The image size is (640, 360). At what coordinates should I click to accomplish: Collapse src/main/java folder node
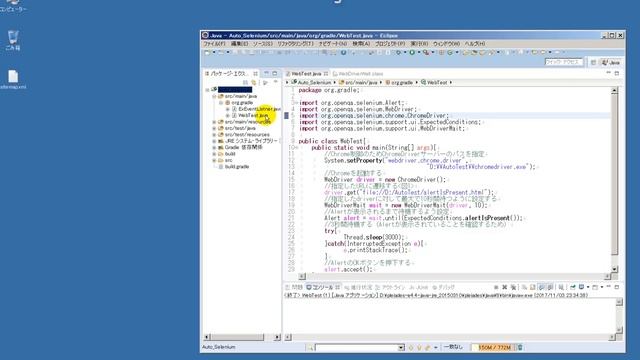pyautogui.click(x=214, y=96)
